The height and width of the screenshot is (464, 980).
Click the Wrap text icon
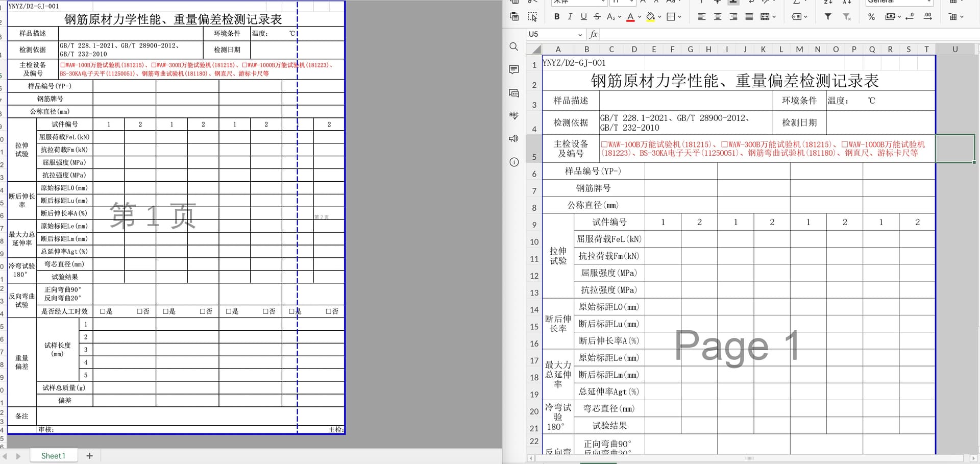796,17
